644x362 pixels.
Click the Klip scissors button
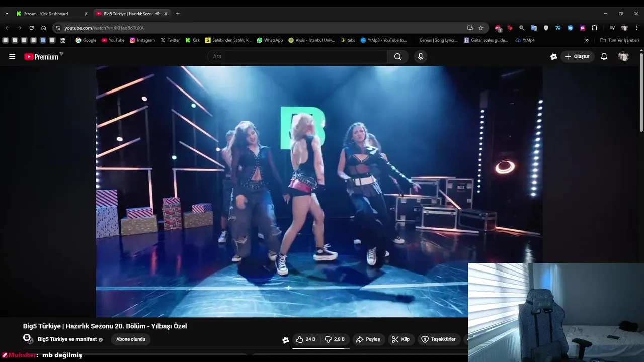[401, 339]
